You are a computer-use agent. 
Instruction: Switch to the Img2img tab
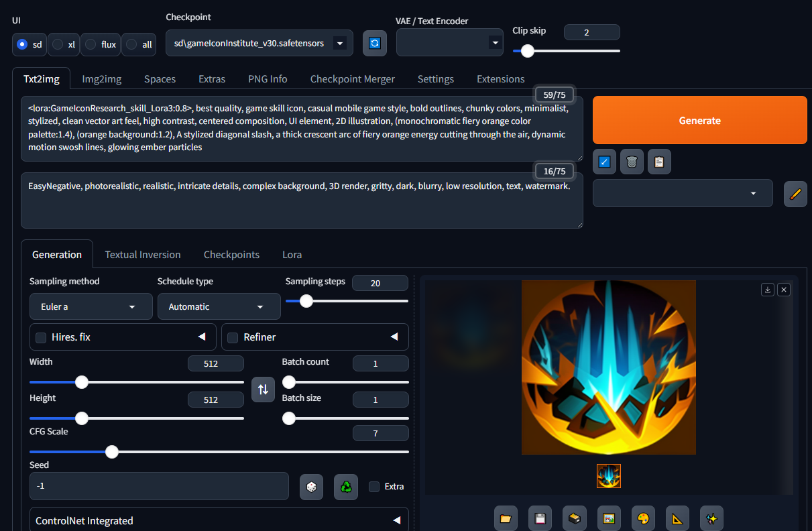coord(102,78)
